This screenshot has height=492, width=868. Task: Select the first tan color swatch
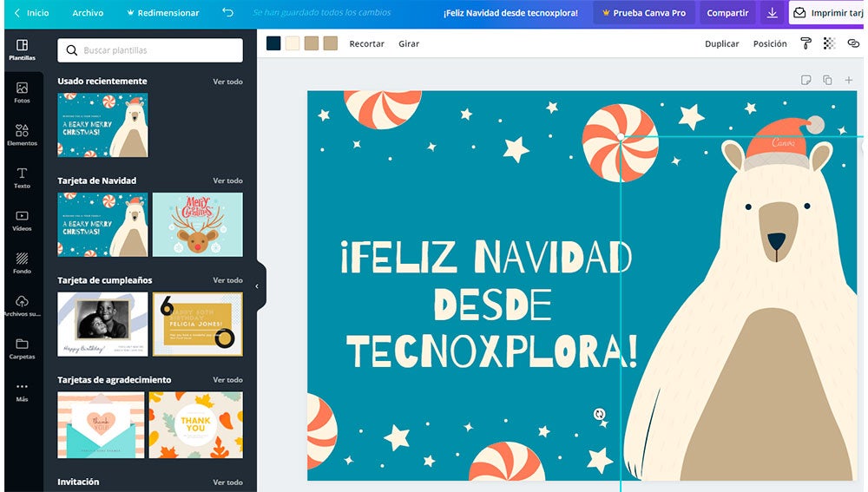click(x=311, y=43)
